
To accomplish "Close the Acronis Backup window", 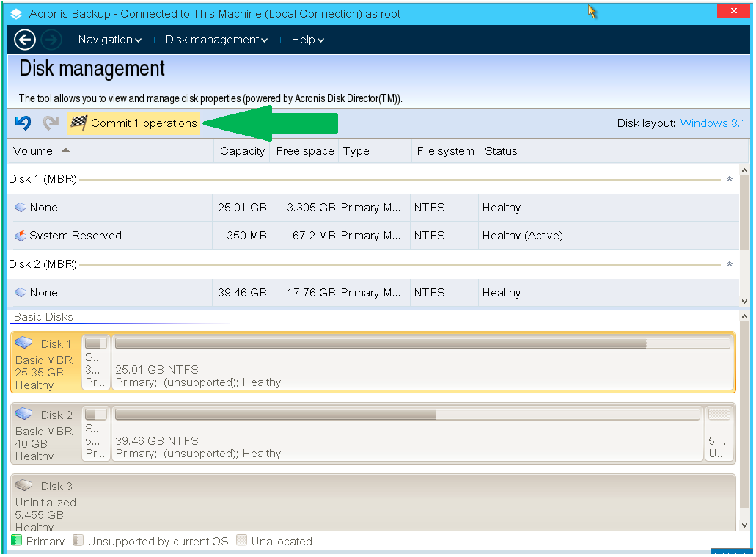I will point(733,10).
